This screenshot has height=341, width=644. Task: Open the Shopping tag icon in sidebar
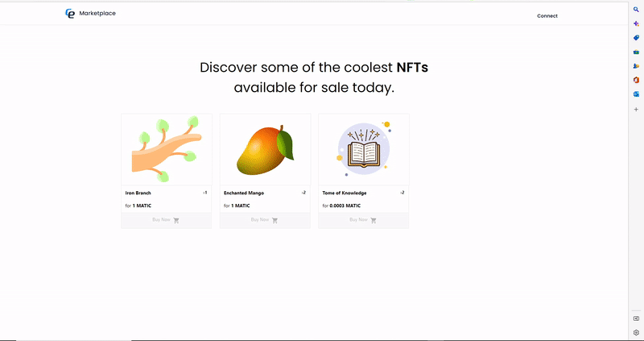(x=636, y=38)
